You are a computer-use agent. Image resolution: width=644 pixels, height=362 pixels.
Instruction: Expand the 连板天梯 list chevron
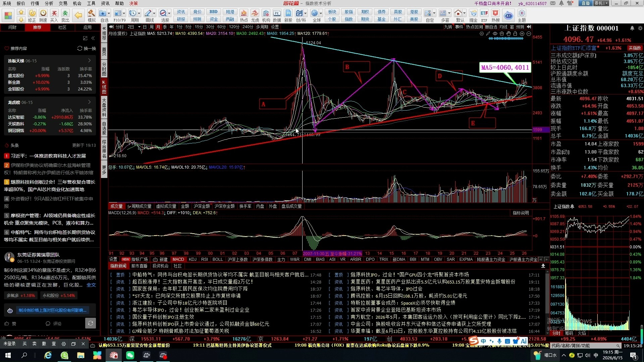(x=90, y=61)
